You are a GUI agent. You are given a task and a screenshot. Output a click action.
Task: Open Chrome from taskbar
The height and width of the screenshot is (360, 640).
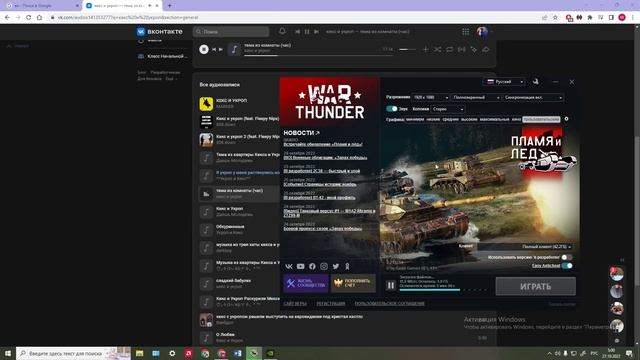coord(205,353)
